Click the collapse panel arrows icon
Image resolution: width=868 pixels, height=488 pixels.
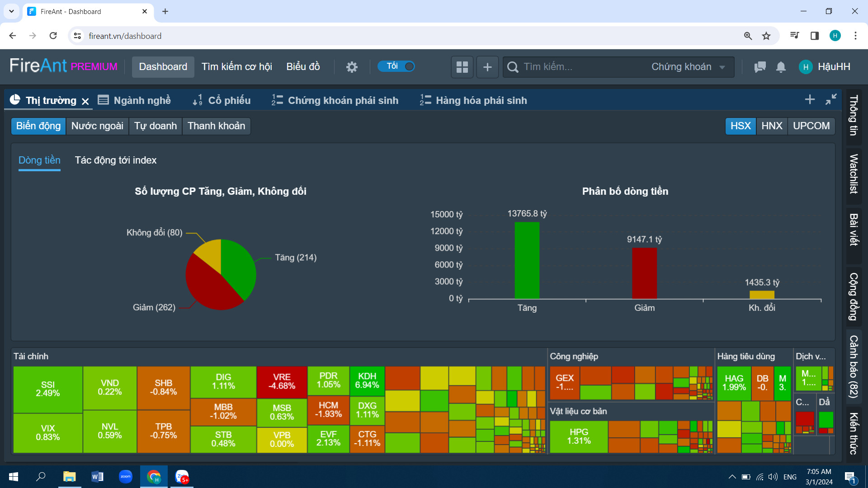[831, 99]
